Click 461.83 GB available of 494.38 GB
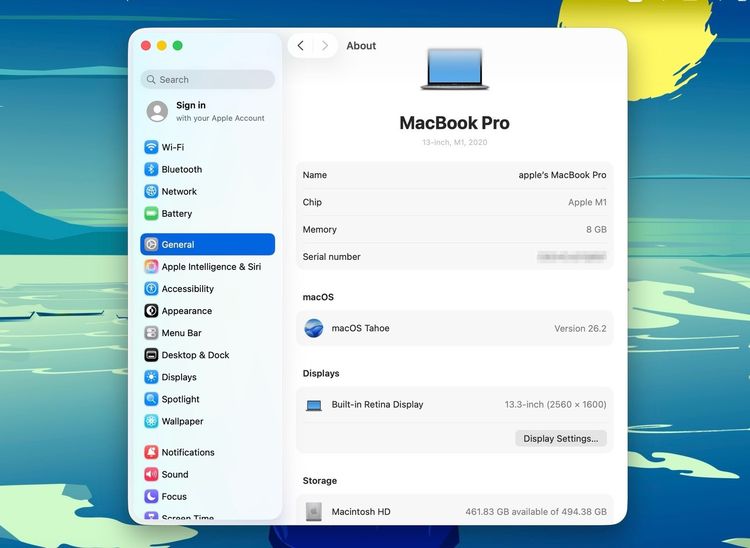This screenshot has width=750, height=548. [536, 512]
